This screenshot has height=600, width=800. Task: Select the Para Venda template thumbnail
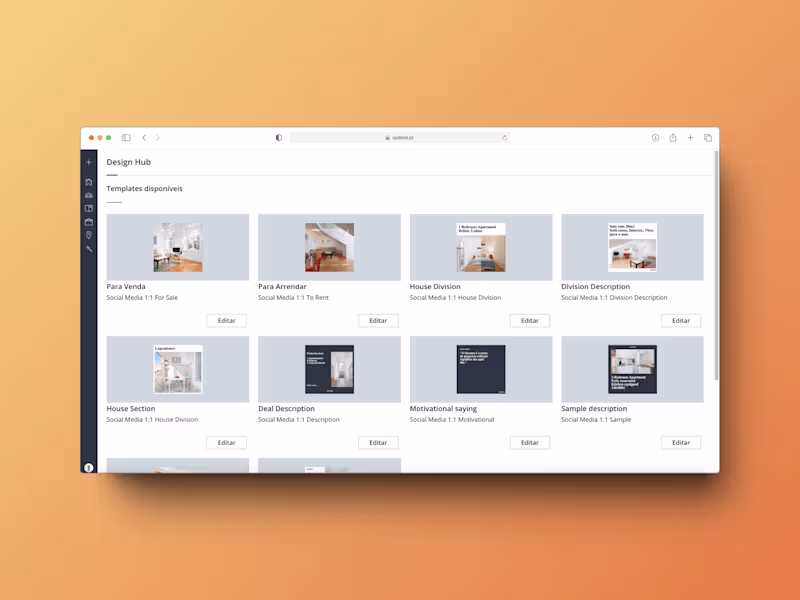click(x=178, y=247)
